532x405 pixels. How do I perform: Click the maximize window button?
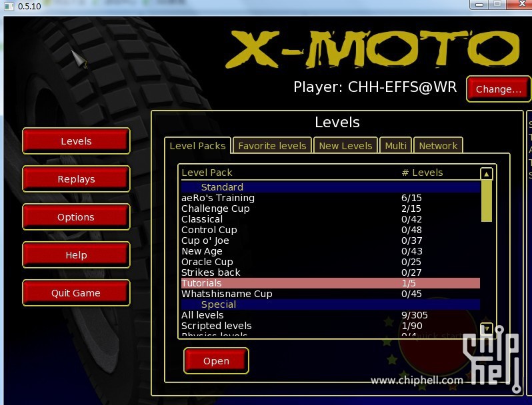pyautogui.click(x=497, y=5)
